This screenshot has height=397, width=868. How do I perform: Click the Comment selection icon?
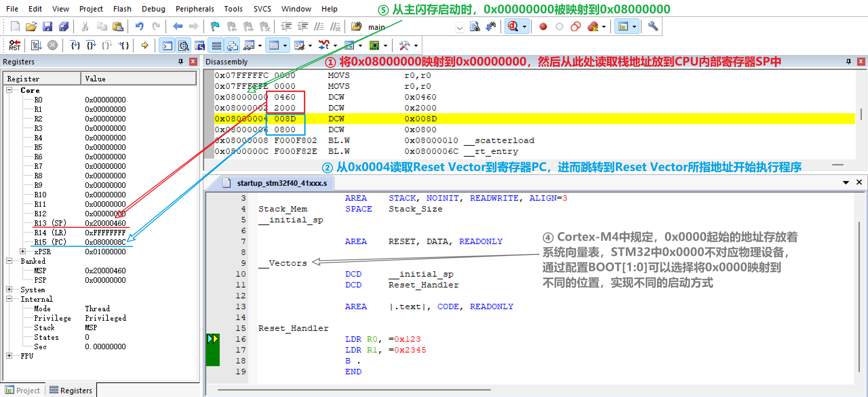(x=319, y=26)
